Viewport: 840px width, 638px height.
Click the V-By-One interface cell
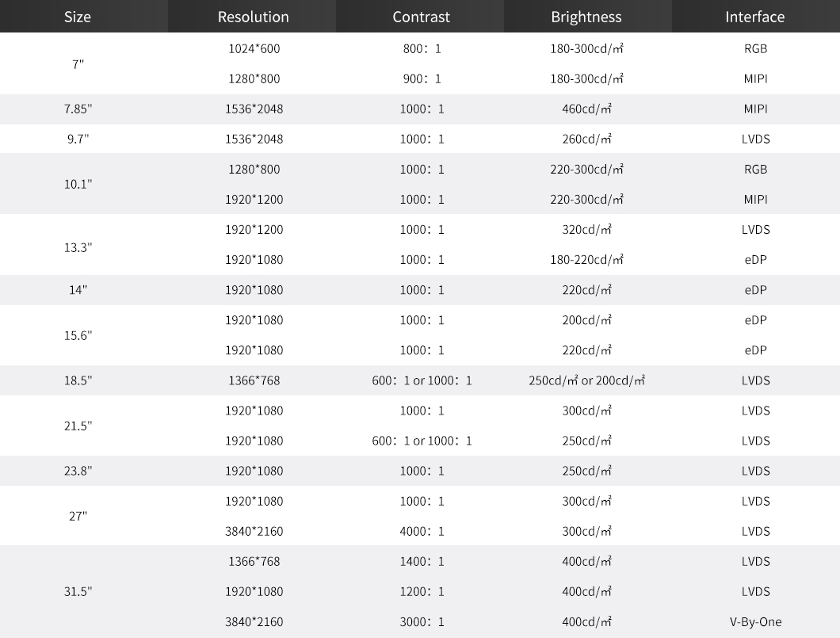[755, 622]
